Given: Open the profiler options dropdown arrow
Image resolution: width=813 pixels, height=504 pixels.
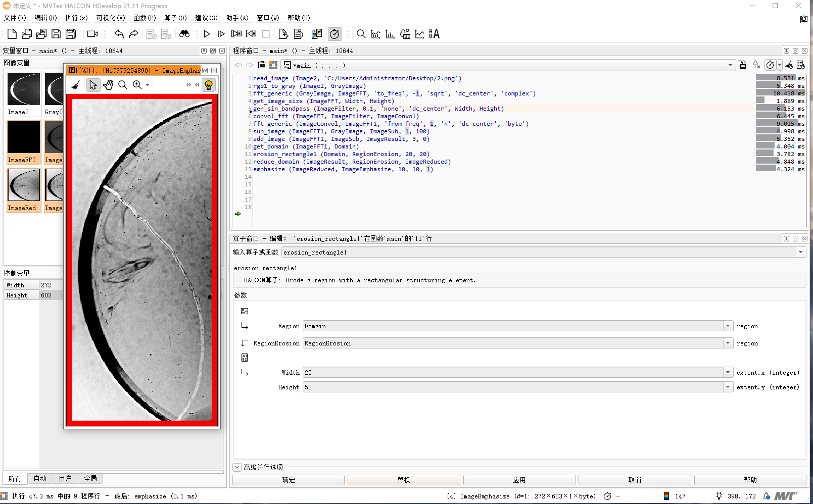Looking at the screenshot, I should point(780,65).
